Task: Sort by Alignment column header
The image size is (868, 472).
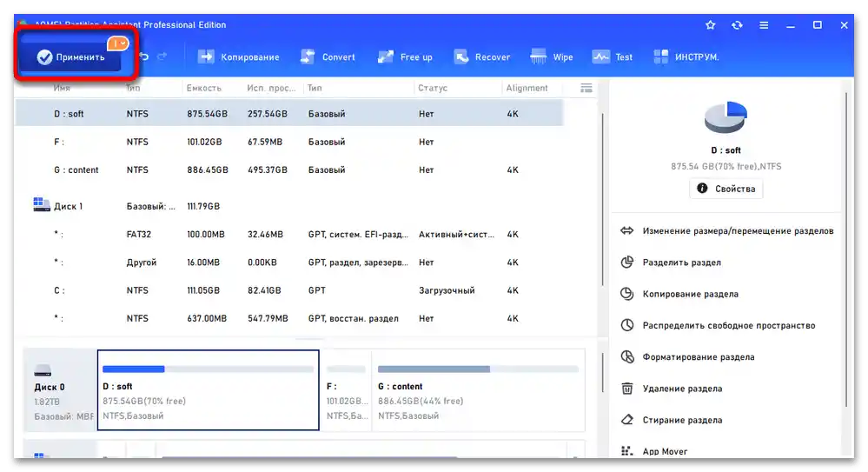Action: click(527, 88)
